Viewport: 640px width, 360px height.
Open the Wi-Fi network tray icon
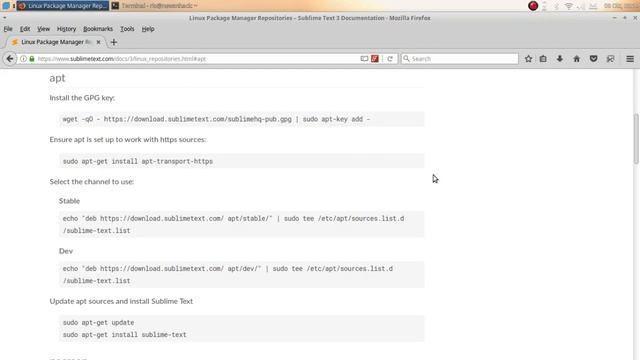tap(569, 6)
